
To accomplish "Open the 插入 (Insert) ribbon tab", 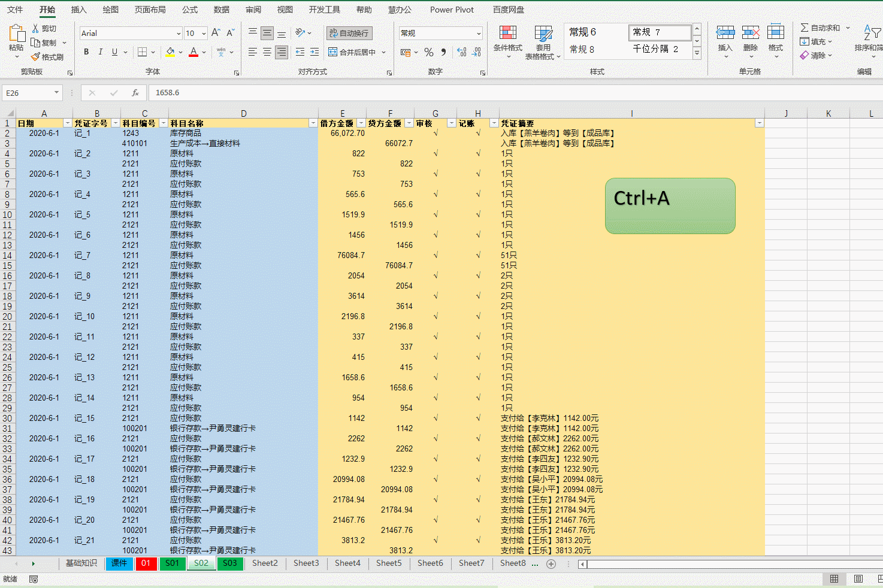I will (x=78, y=10).
